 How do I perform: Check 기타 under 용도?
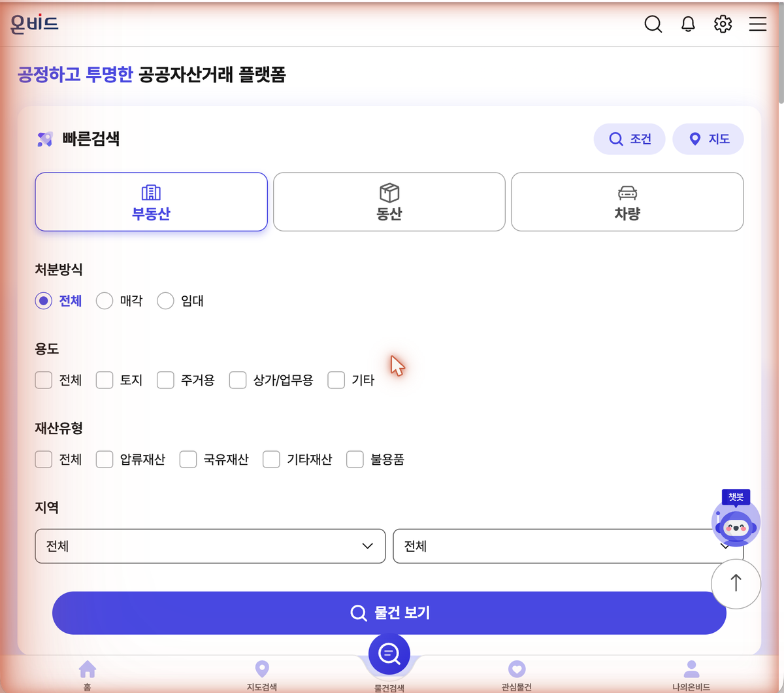(x=336, y=380)
